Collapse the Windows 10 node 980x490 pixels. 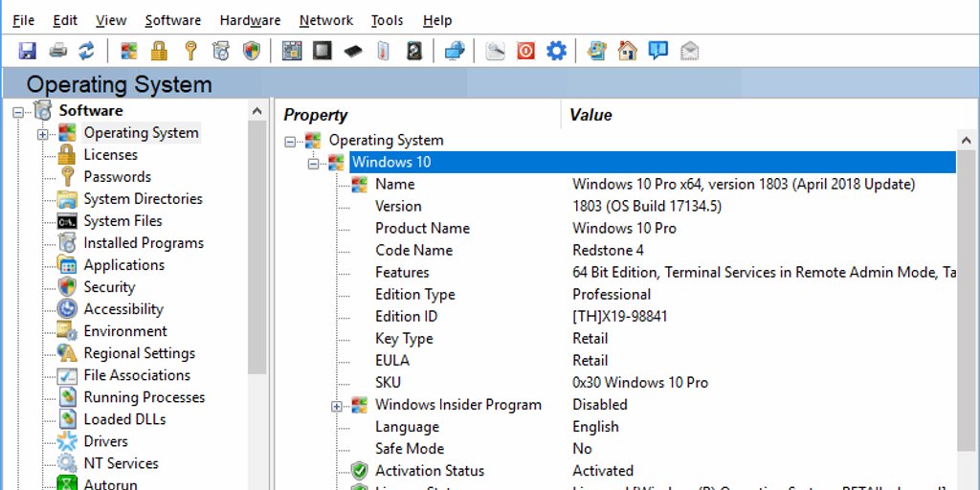point(314,164)
